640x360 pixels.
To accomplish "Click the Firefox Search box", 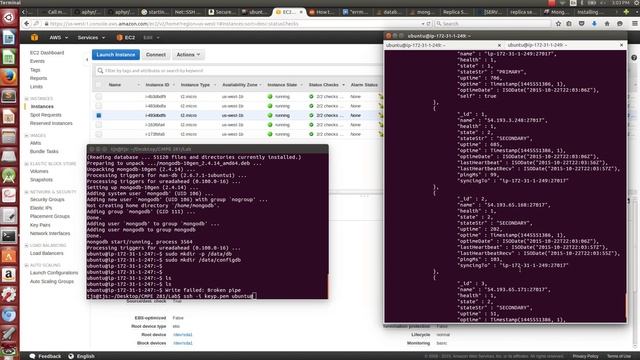I will pyautogui.click(x=493, y=24).
